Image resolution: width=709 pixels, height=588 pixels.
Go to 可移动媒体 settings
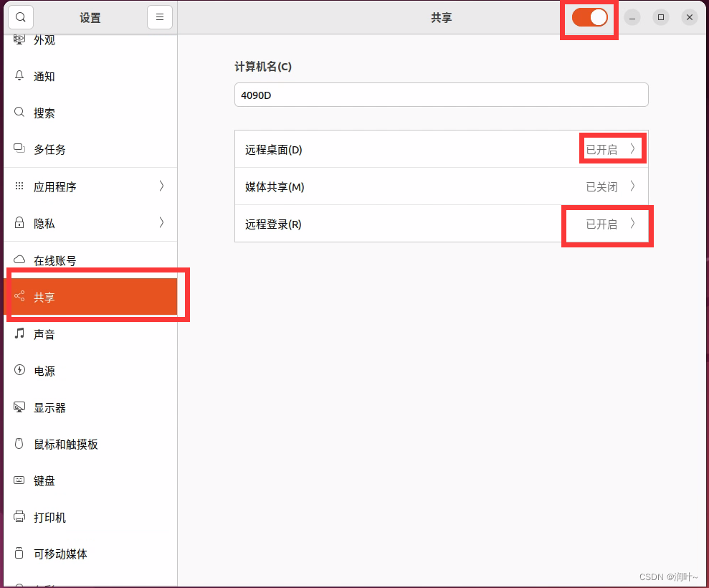pos(61,554)
